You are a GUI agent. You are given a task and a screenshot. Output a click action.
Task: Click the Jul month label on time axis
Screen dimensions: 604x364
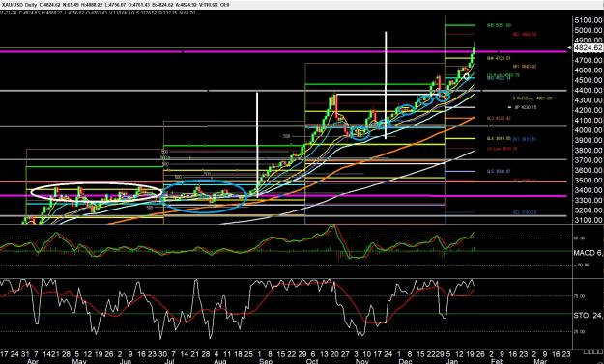point(171,362)
